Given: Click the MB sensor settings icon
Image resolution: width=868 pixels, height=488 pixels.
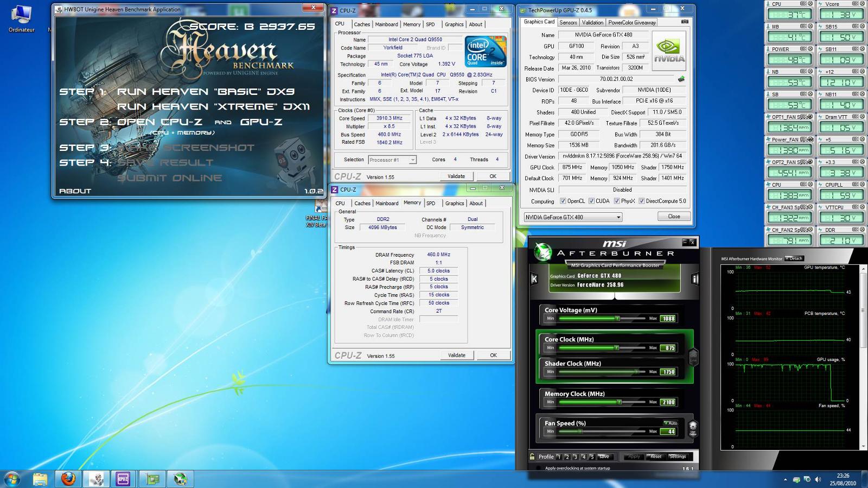Looking at the screenshot, I should [804, 26].
